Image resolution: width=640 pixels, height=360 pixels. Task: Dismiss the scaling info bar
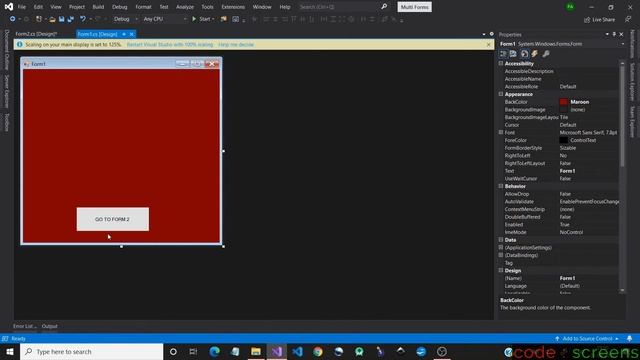click(x=489, y=44)
